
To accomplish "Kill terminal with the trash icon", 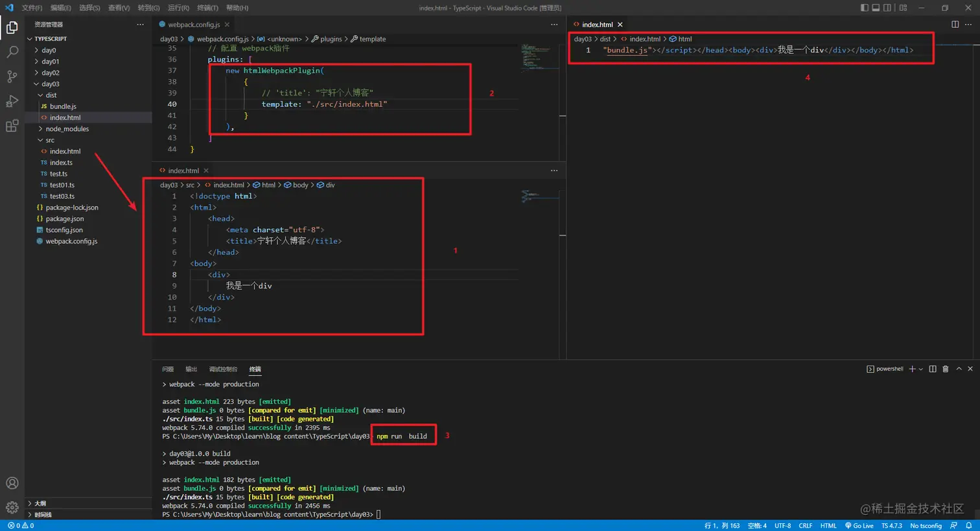I will [946, 369].
